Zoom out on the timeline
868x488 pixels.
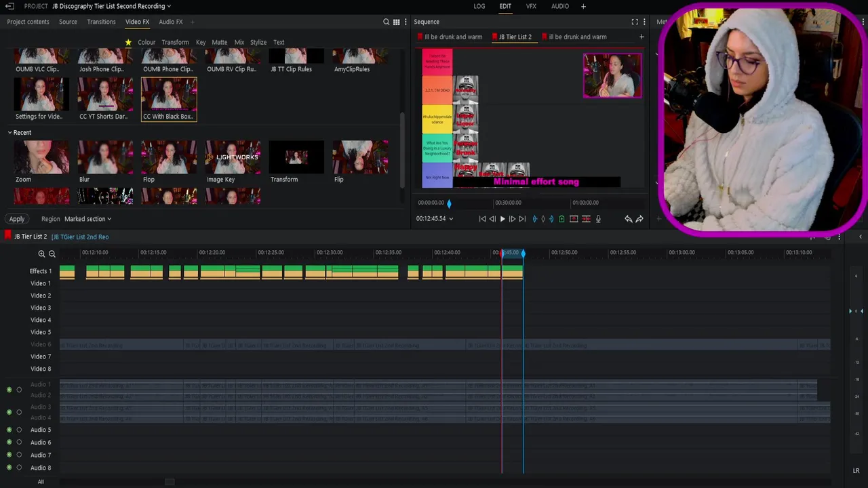pyautogui.click(x=52, y=254)
